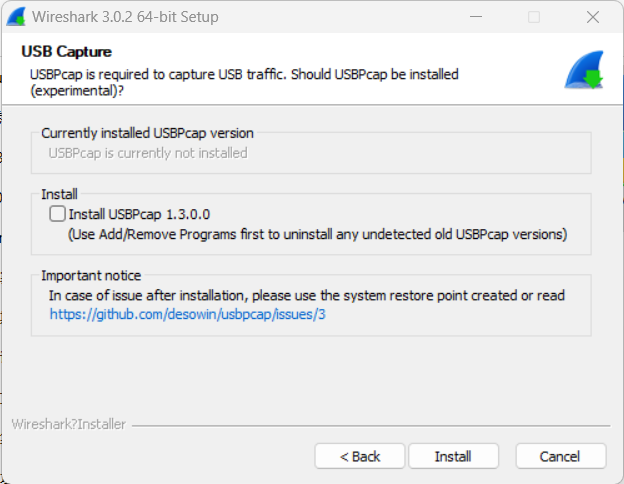This screenshot has width=624, height=484.
Task: Open the usbpcap GitHub issues link
Action: [188, 314]
